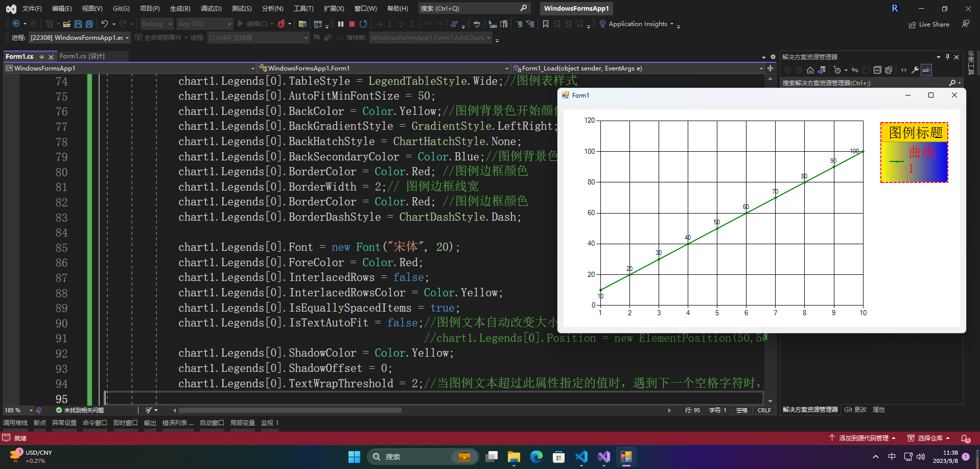The image size is (980, 469).
Task: Click the 图例标题 legend title in Form1
Action: (916, 133)
